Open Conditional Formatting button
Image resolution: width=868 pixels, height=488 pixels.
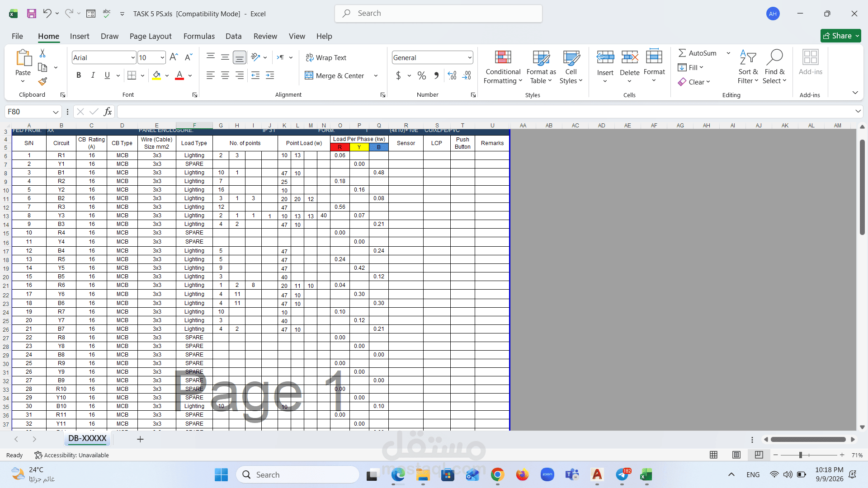coord(503,66)
